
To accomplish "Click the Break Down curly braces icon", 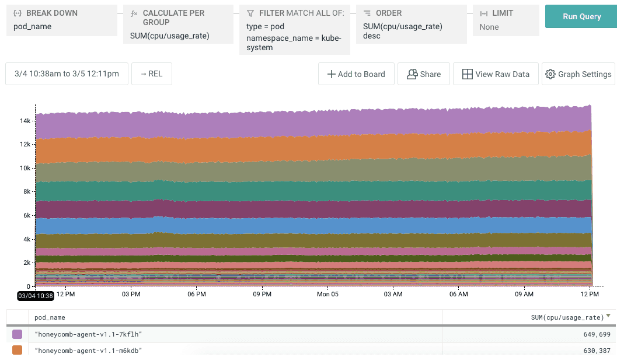I will point(18,13).
